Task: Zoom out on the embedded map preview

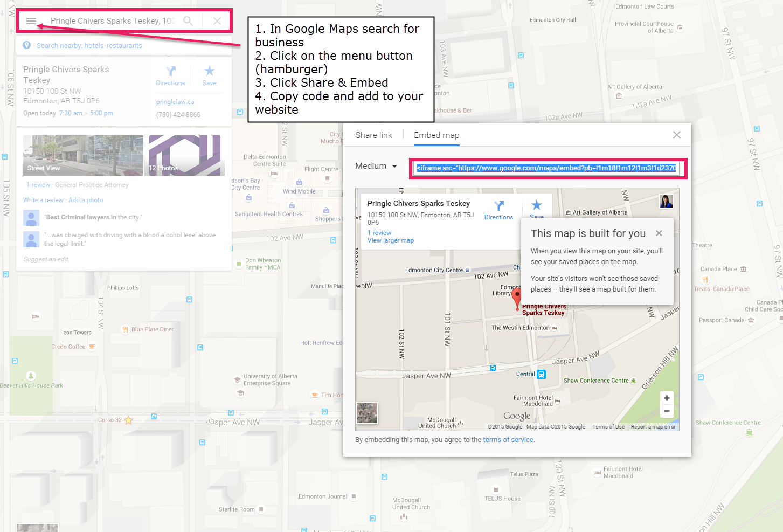Action: coord(667,411)
